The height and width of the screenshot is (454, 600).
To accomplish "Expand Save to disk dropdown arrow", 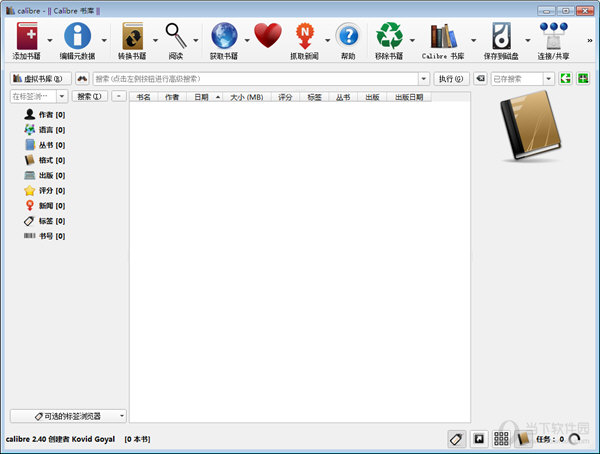I will 528,40.
